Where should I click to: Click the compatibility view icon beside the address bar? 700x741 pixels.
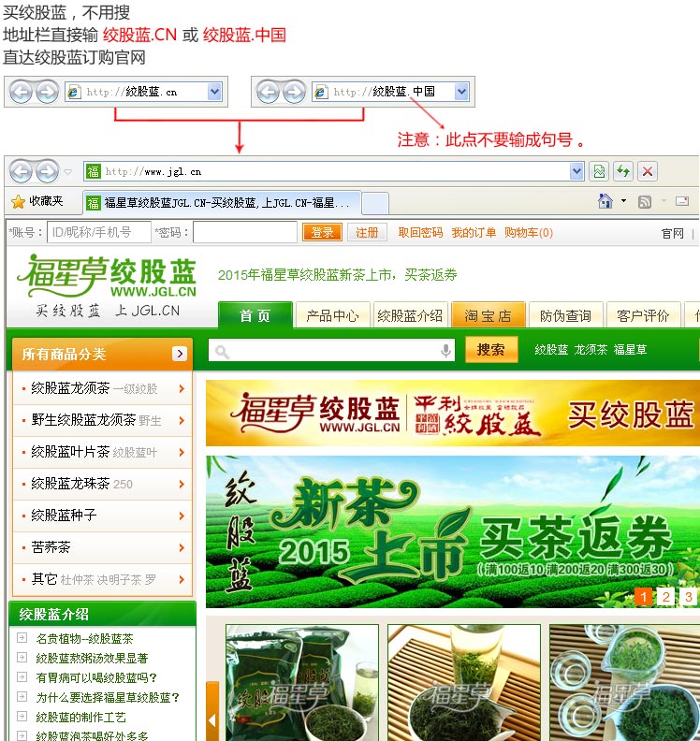point(599,171)
